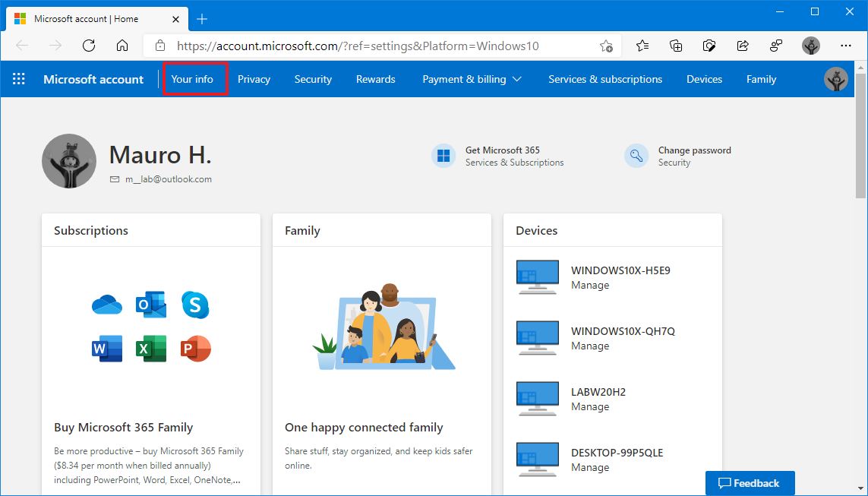Click the Family card heading
Viewport: 868px width, 496px height.
(x=302, y=230)
